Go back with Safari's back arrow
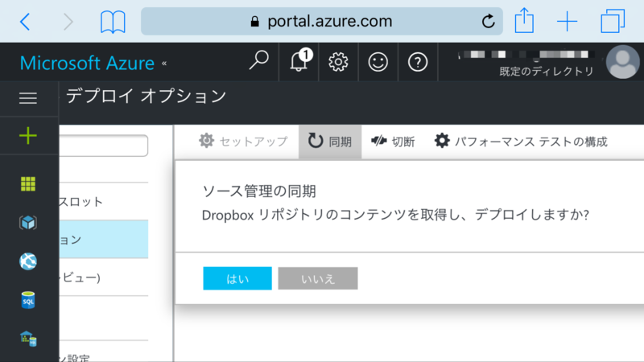The image size is (644, 362). coord(25,22)
